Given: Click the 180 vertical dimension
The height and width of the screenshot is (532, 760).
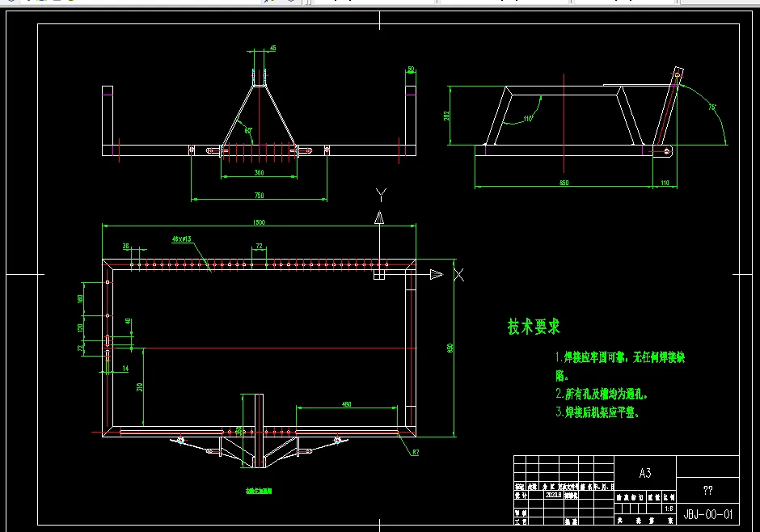Looking at the screenshot, I should [80, 299].
